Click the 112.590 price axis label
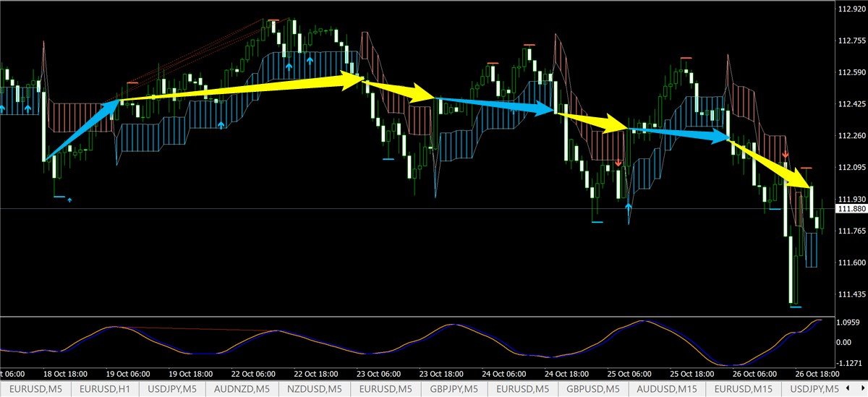 [x=851, y=72]
